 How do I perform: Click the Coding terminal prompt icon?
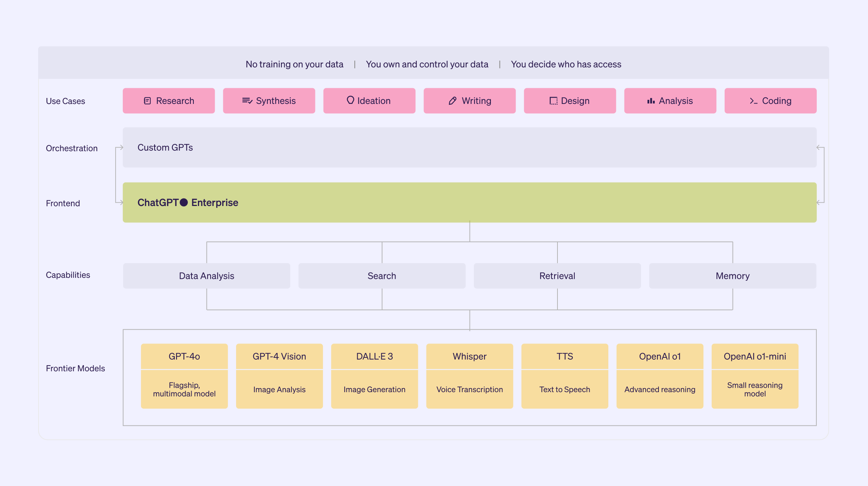754,101
